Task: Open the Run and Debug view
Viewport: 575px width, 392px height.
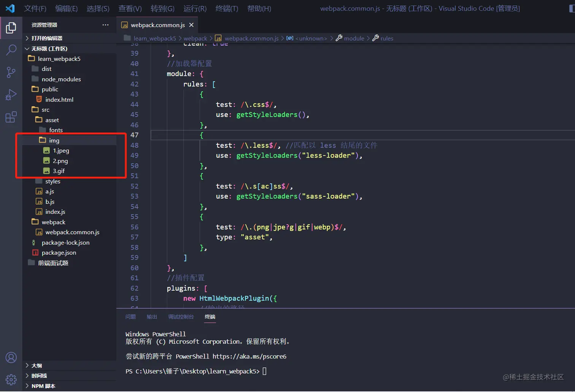Action: click(x=11, y=95)
